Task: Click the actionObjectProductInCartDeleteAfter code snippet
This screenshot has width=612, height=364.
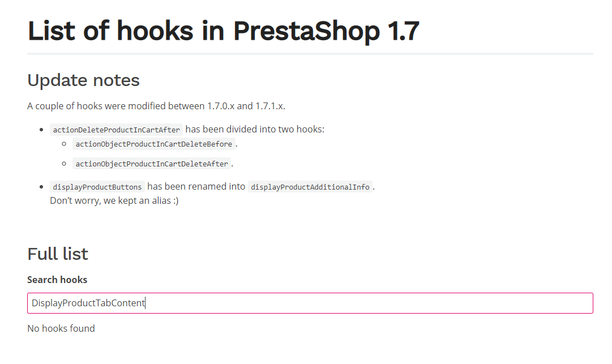Action: click(152, 164)
